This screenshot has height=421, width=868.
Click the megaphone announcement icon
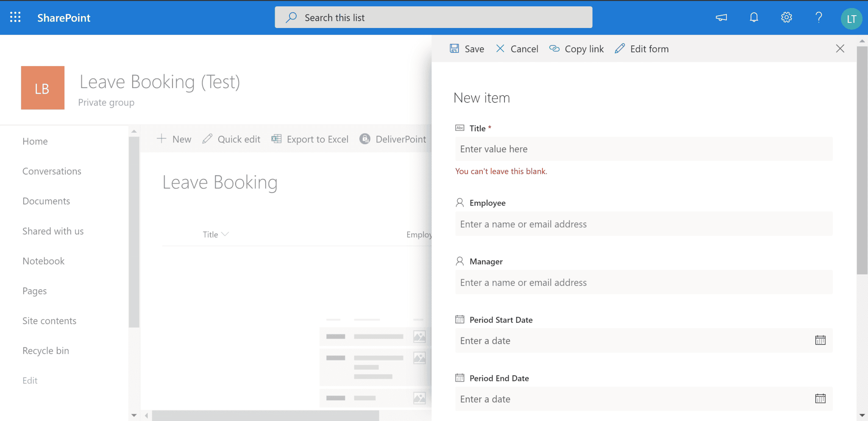(721, 17)
